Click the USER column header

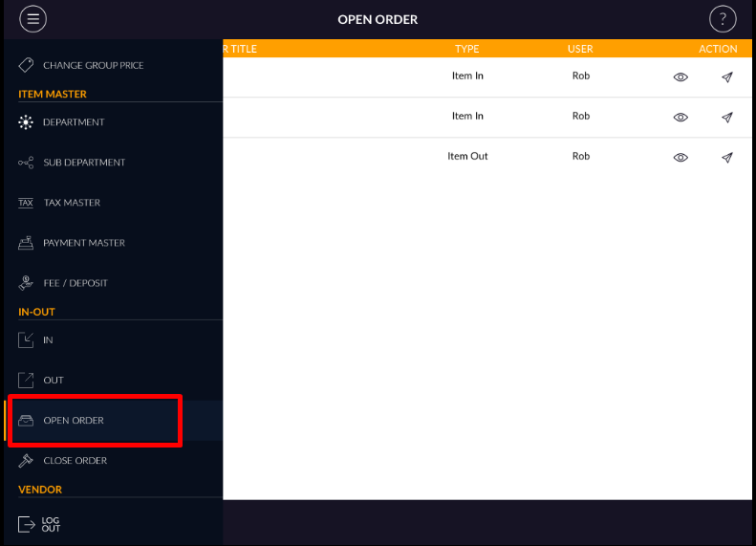(580, 49)
